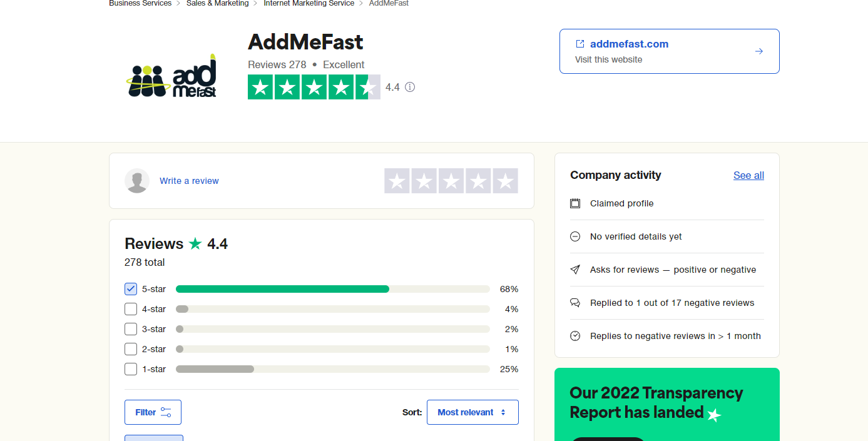The width and height of the screenshot is (868, 441).
Task: Open the 2022 Transparency Report banner
Action: tap(667, 404)
